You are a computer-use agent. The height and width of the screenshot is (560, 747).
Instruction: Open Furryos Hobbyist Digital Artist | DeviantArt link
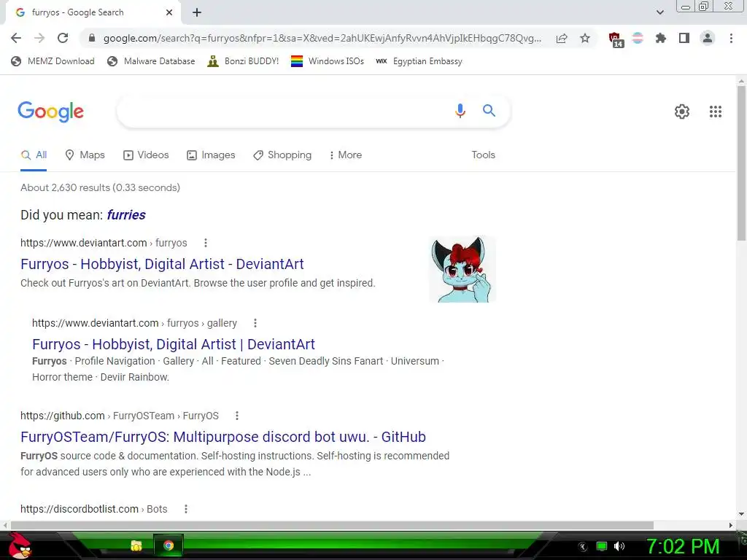174,344
